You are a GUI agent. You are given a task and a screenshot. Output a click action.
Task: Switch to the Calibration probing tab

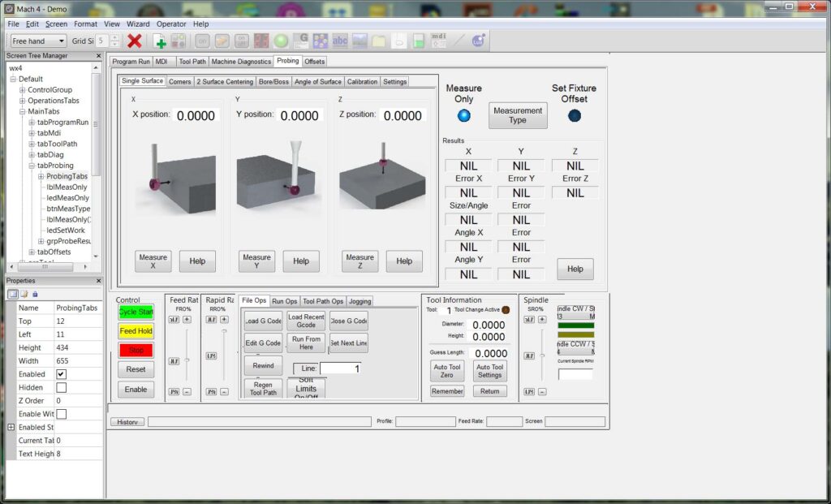tap(362, 82)
